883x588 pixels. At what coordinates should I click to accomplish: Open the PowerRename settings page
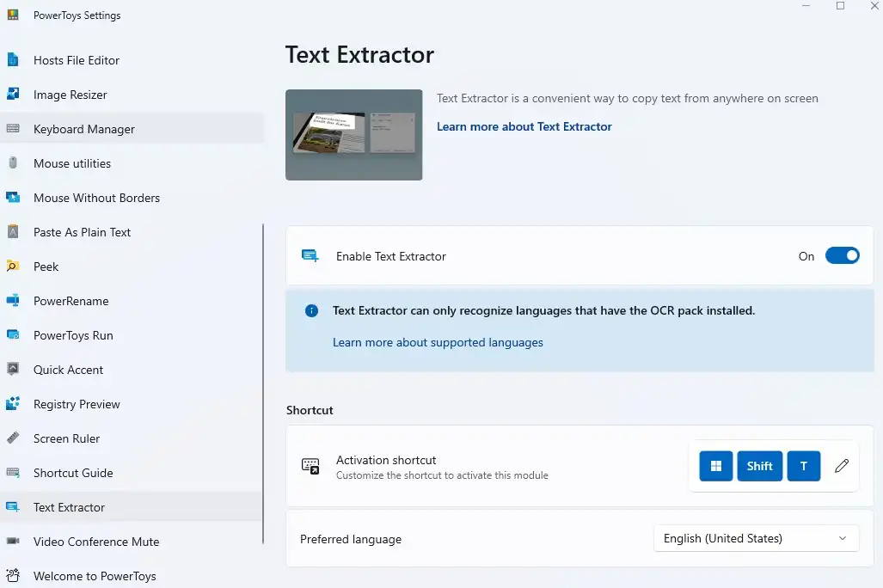(132, 301)
